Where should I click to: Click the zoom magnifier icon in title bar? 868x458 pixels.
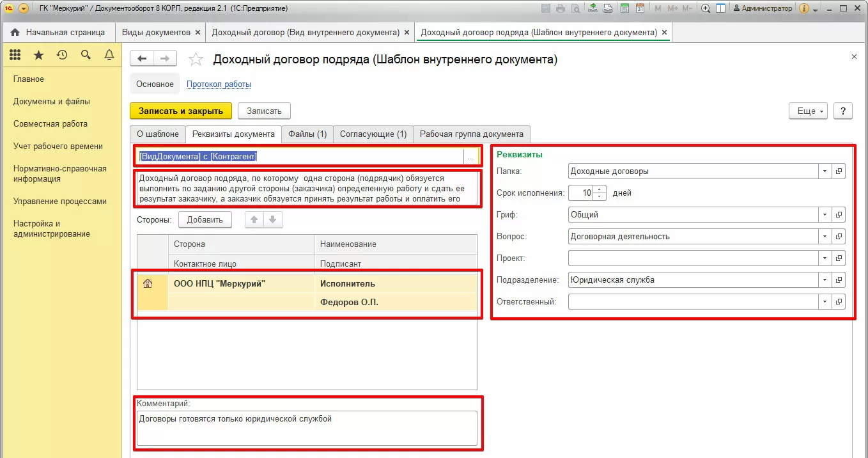click(x=706, y=8)
